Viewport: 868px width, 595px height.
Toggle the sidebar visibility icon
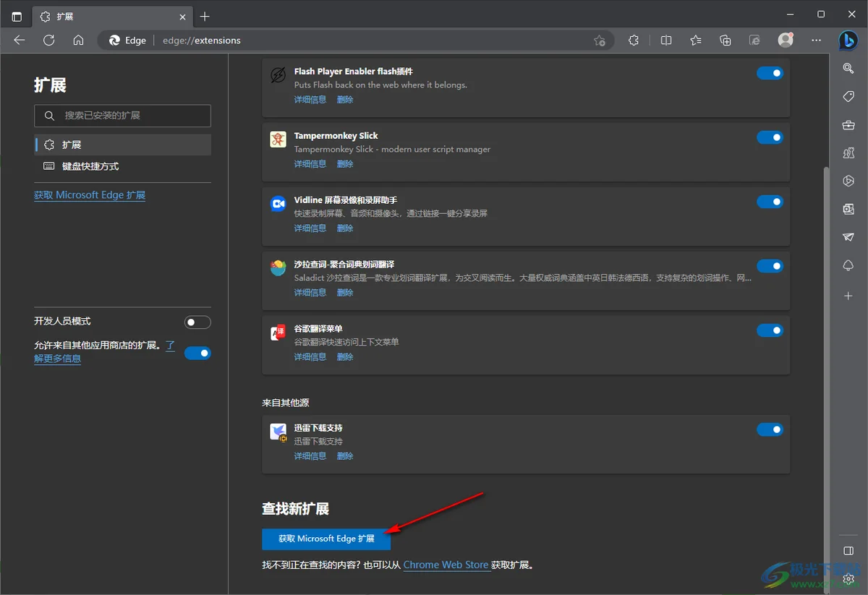(x=848, y=551)
